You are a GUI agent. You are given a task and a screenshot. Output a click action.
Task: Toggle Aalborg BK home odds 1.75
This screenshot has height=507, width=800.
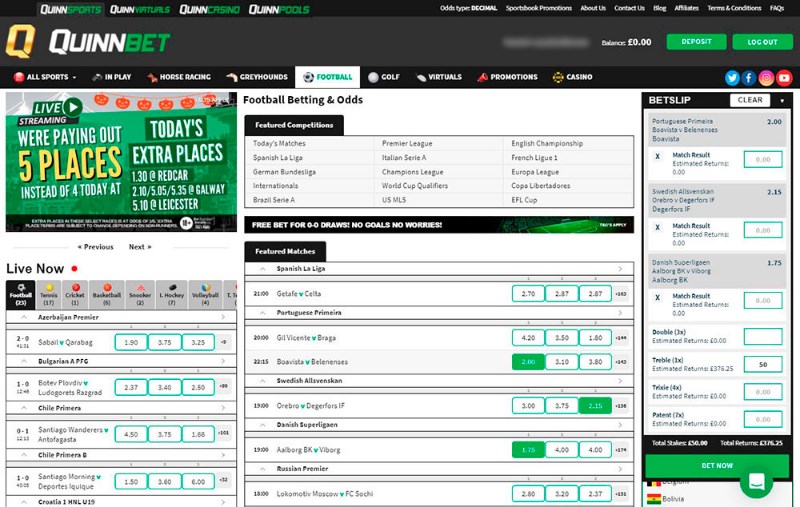point(528,450)
